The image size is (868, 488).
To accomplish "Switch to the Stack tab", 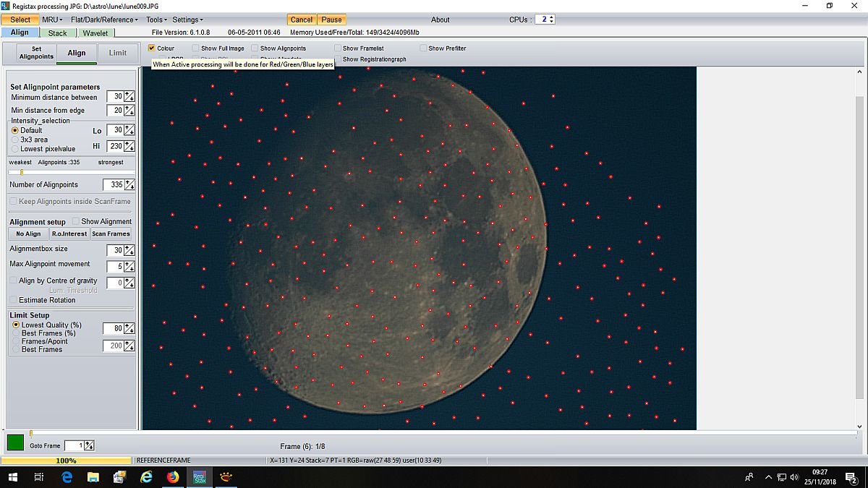I will pyautogui.click(x=58, y=33).
